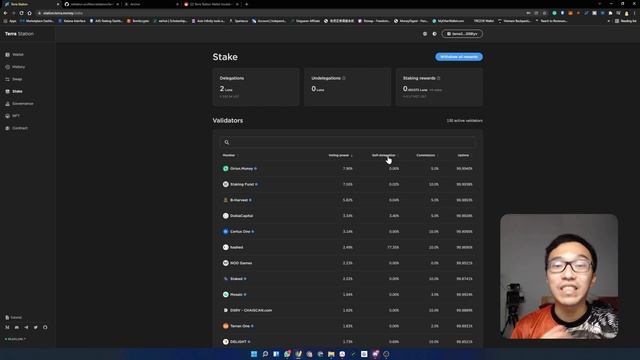Click the Withdraw all rewards button

tap(459, 57)
